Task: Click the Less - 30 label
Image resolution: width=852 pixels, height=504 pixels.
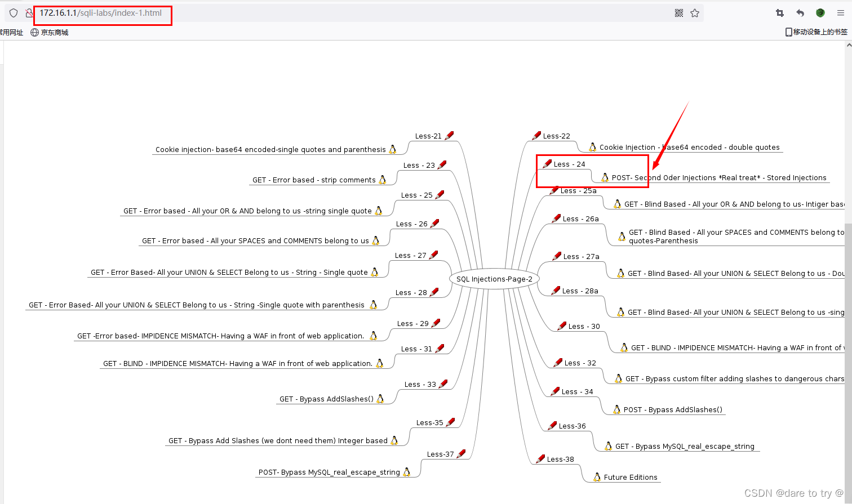Action: tap(584, 327)
